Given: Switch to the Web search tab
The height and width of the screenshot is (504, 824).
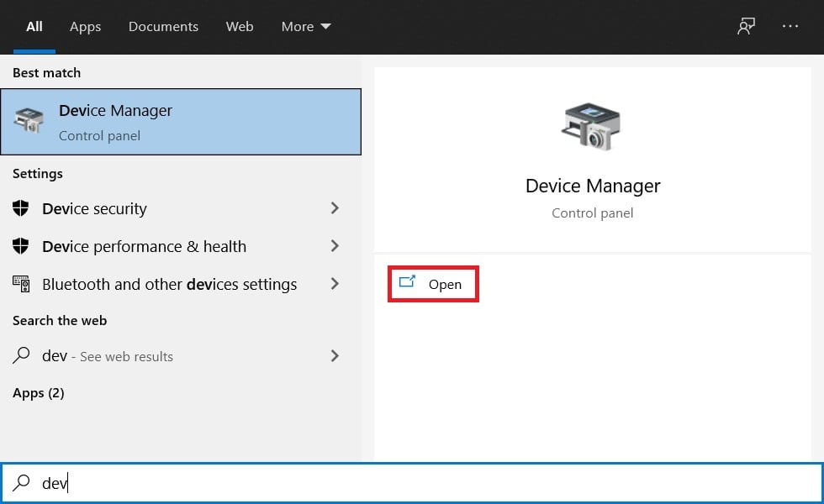Looking at the screenshot, I should click(x=240, y=26).
